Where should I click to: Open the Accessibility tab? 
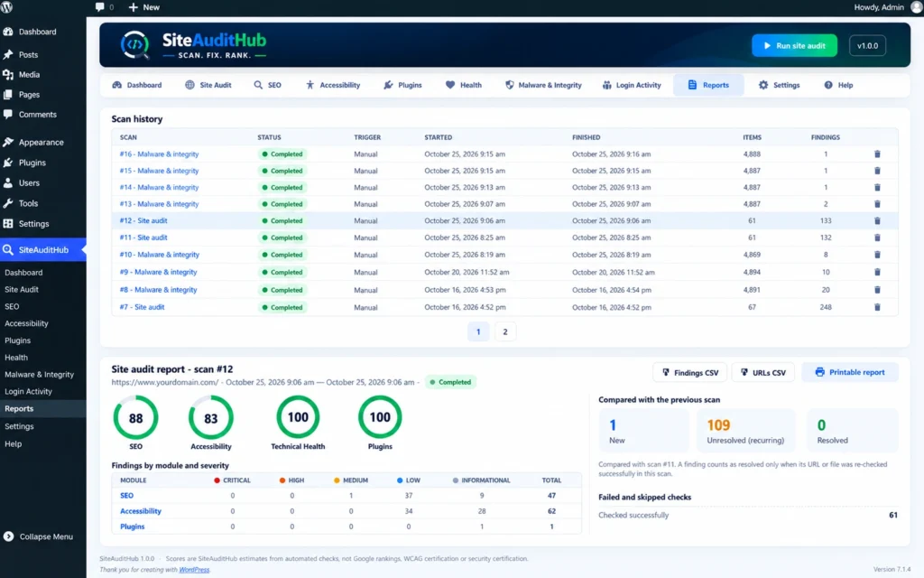click(333, 85)
